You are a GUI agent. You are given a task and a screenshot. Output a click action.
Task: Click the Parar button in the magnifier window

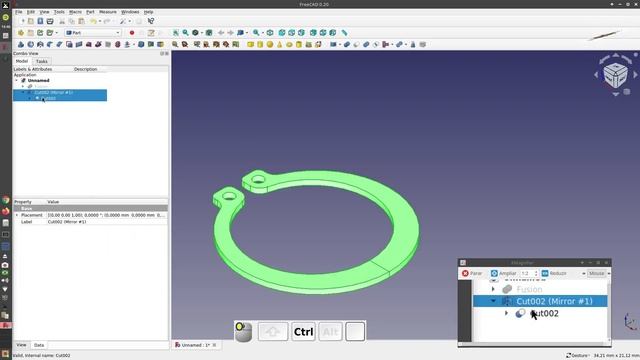click(x=472, y=273)
